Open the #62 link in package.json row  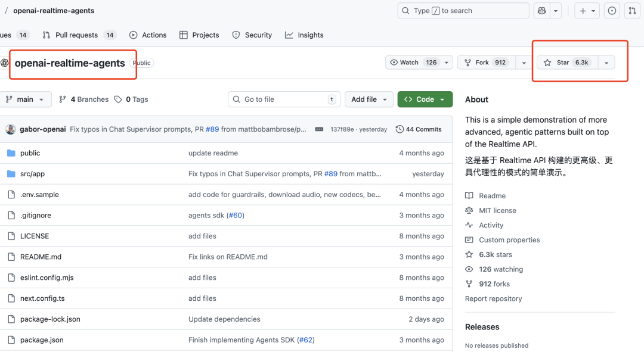click(x=305, y=339)
